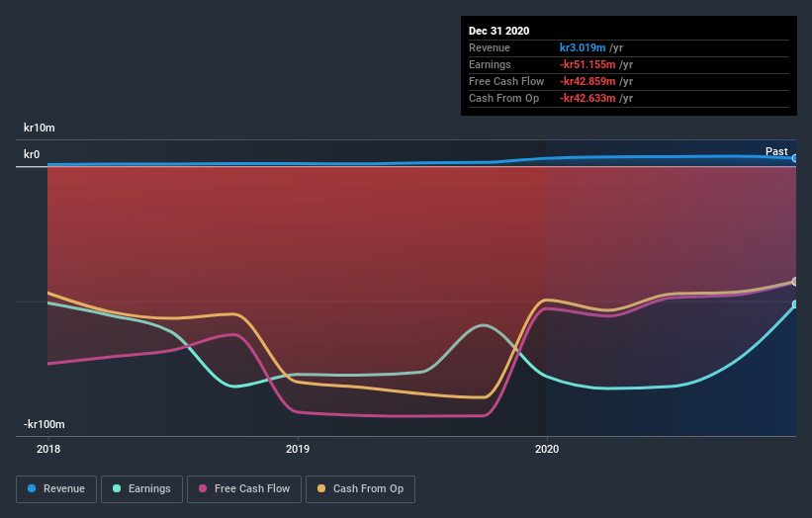812x518 pixels.
Task: Toggle the Earnings legend button
Action: [141, 489]
